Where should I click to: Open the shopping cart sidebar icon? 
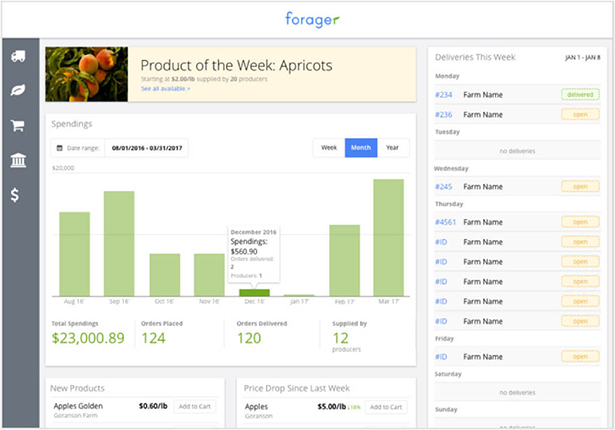17,126
